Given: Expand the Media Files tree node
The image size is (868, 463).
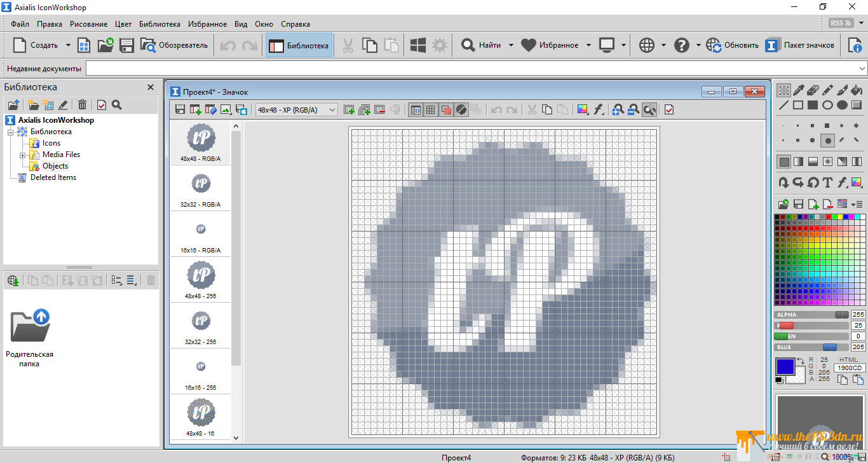Looking at the screenshot, I should tap(23, 155).
